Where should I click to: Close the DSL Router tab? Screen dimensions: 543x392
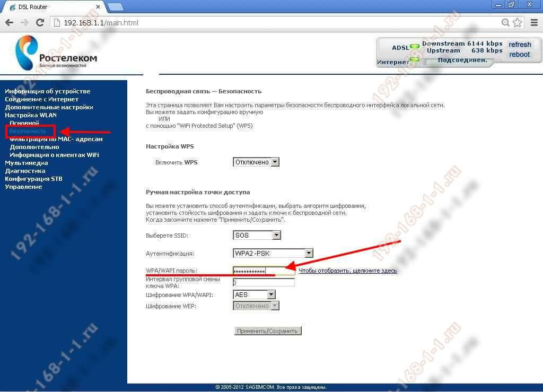[x=98, y=6]
